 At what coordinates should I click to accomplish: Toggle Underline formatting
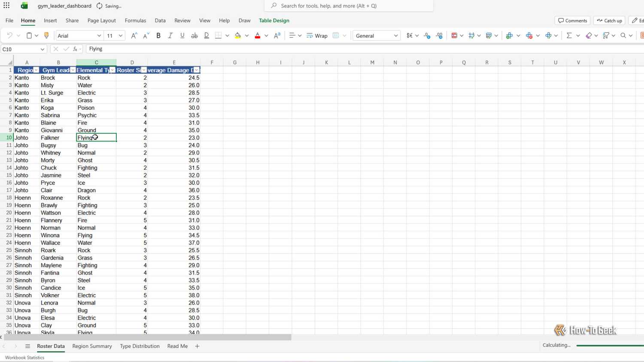[182, 36]
